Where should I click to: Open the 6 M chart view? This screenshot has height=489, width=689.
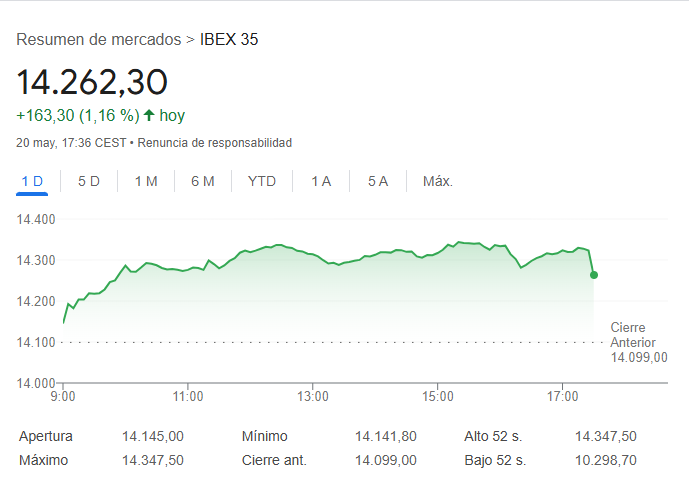(x=203, y=181)
